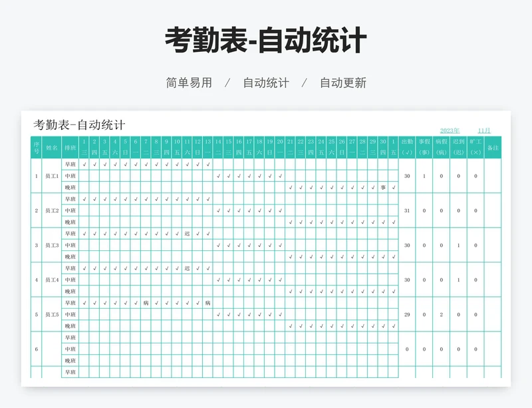
Task: Select the 迟 cell in 员工4 早班 row
Action: tap(188, 268)
